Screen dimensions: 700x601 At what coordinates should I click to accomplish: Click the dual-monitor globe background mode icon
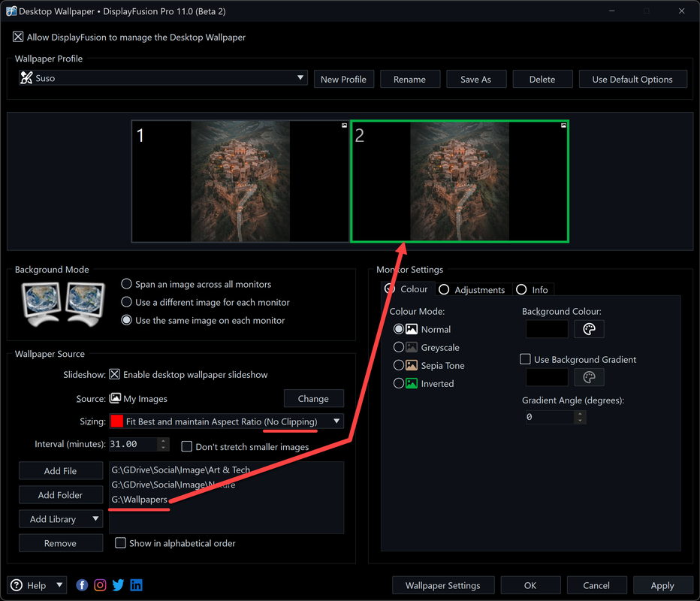pyautogui.click(x=63, y=304)
